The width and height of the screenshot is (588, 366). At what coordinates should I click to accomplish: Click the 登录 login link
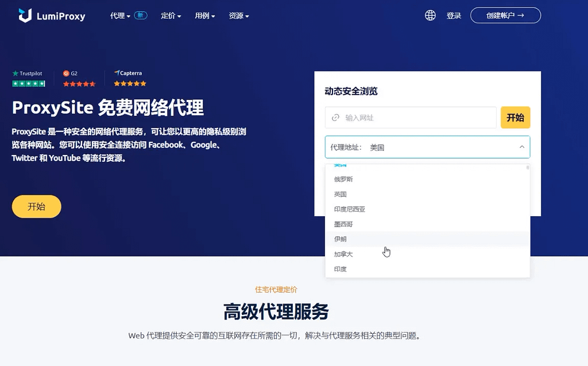click(x=454, y=15)
